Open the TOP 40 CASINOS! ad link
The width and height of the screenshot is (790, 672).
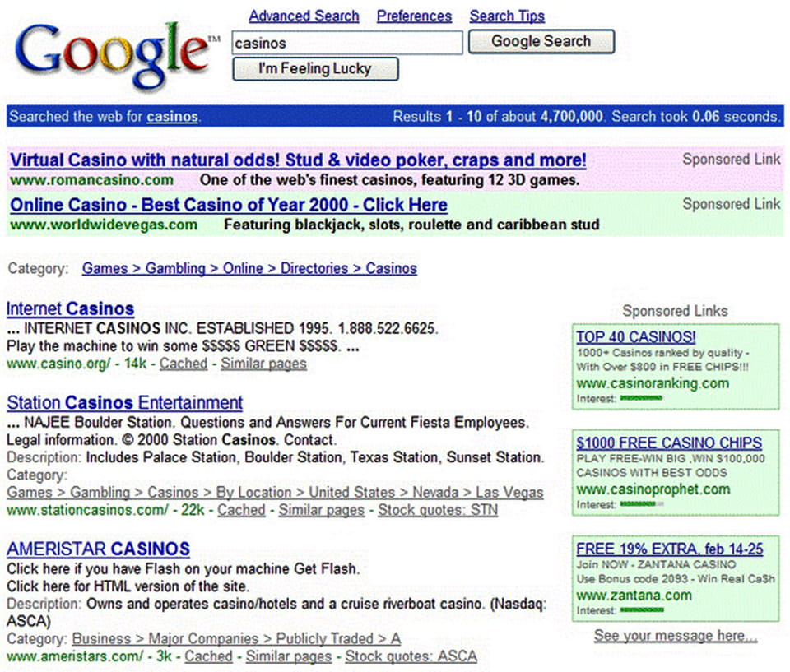coord(636,336)
